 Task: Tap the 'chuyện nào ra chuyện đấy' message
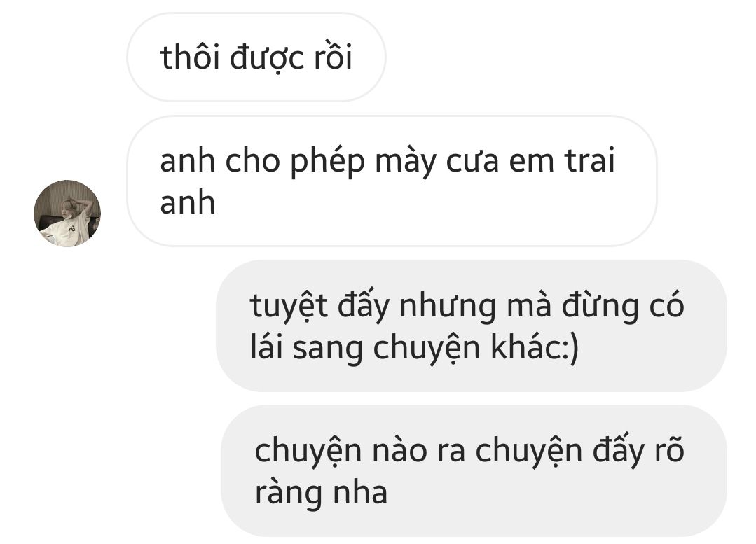tap(474, 470)
